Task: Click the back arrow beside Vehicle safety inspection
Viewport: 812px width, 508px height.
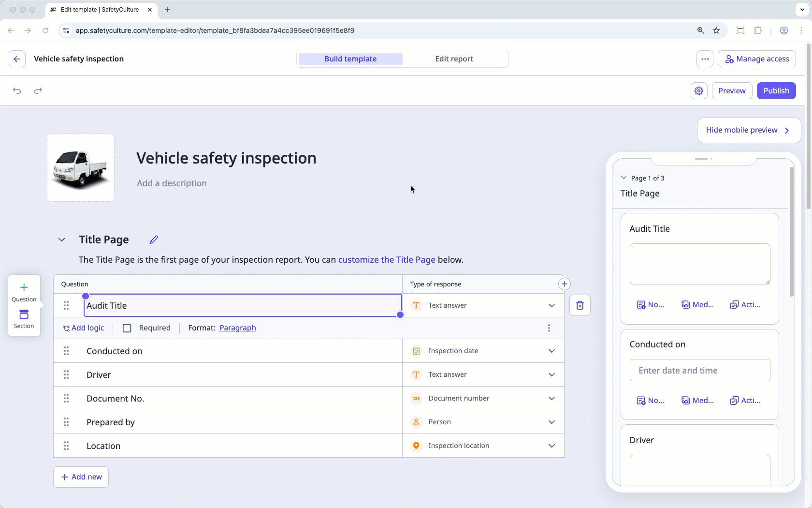Action: [x=17, y=59]
